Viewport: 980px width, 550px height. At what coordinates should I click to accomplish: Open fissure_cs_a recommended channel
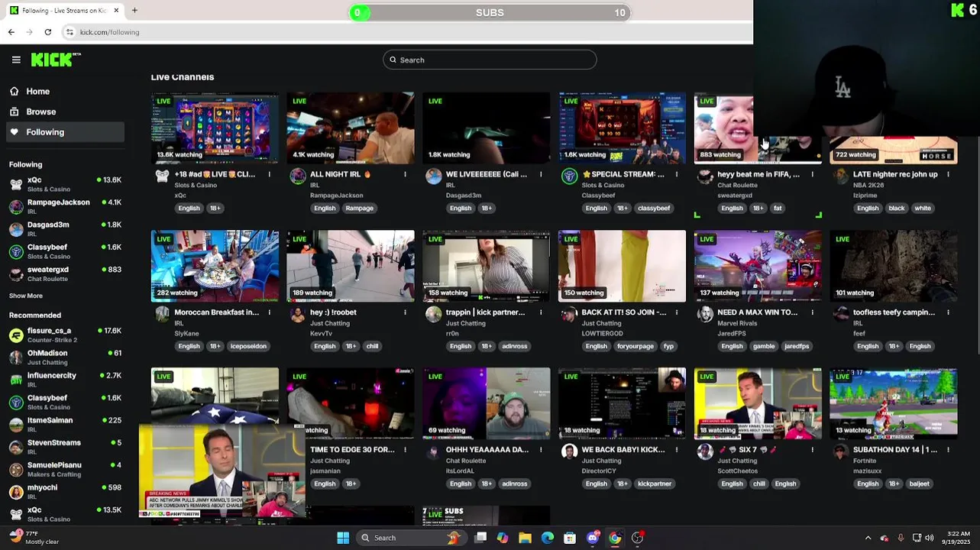[65, 335]
